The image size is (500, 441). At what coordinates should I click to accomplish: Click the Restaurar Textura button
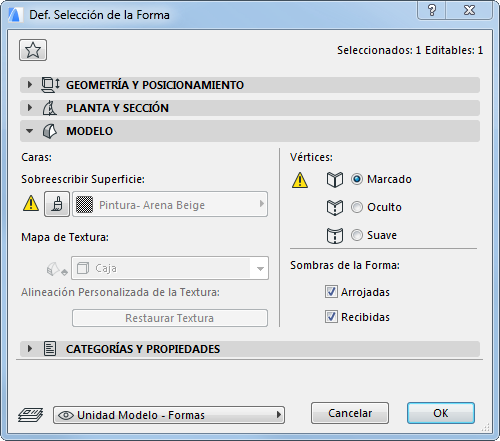(x=170, y=318)
